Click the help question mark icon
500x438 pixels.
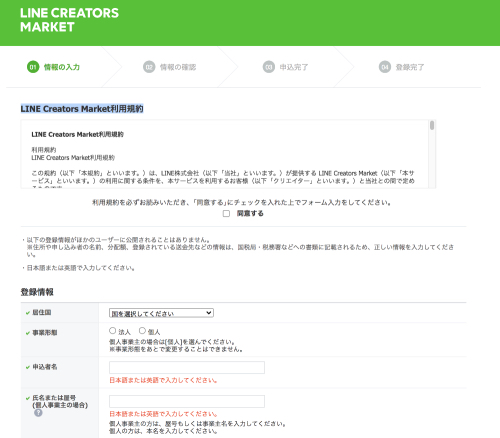pyautogui.click(x=38, y=413)
